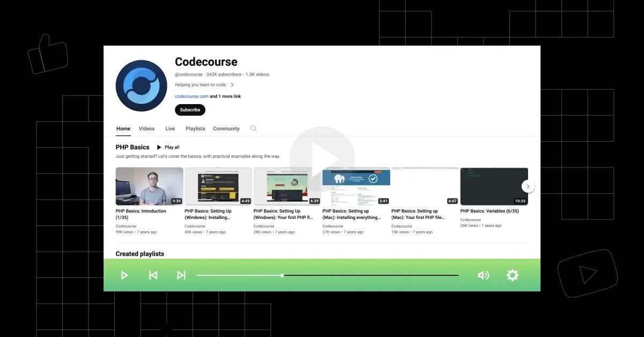Click Codecourse name under the Variables video
644x337 pixels.
[x=471, y=220]
